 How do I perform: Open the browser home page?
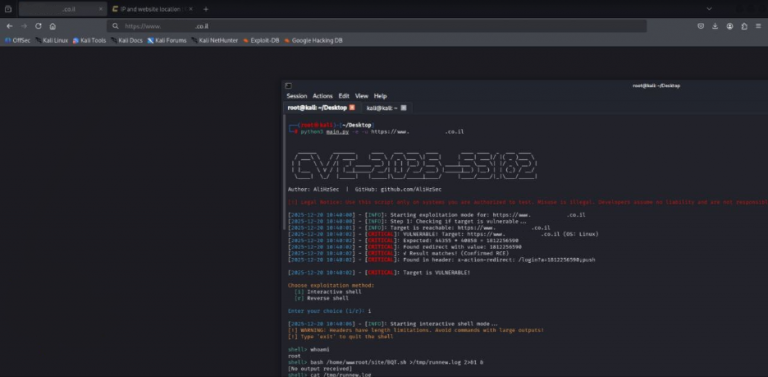click(x=53, y=26)
